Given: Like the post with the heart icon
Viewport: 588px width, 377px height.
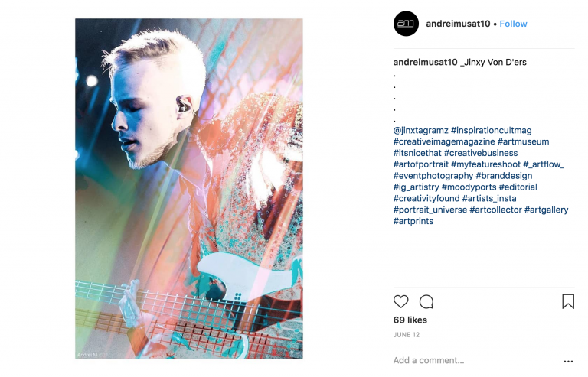Looking at the screenshot, I should [x=400, y=301].
